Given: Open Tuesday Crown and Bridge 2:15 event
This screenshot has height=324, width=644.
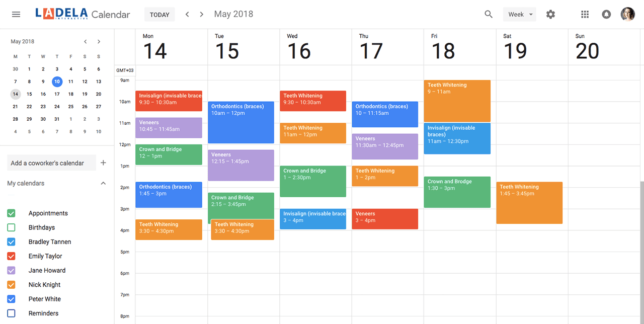Looking at the screenshot, I should (x=241, y=205).
